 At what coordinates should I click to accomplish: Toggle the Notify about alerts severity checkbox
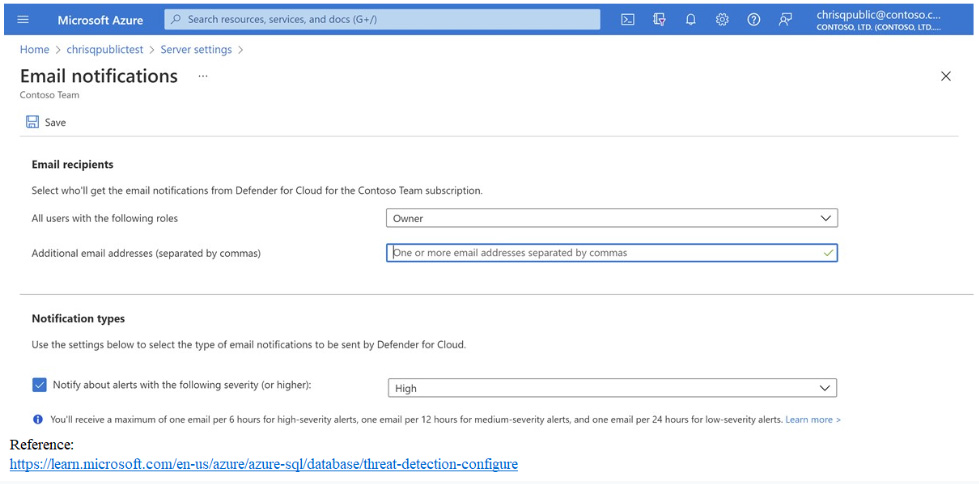tap(39, 385)
